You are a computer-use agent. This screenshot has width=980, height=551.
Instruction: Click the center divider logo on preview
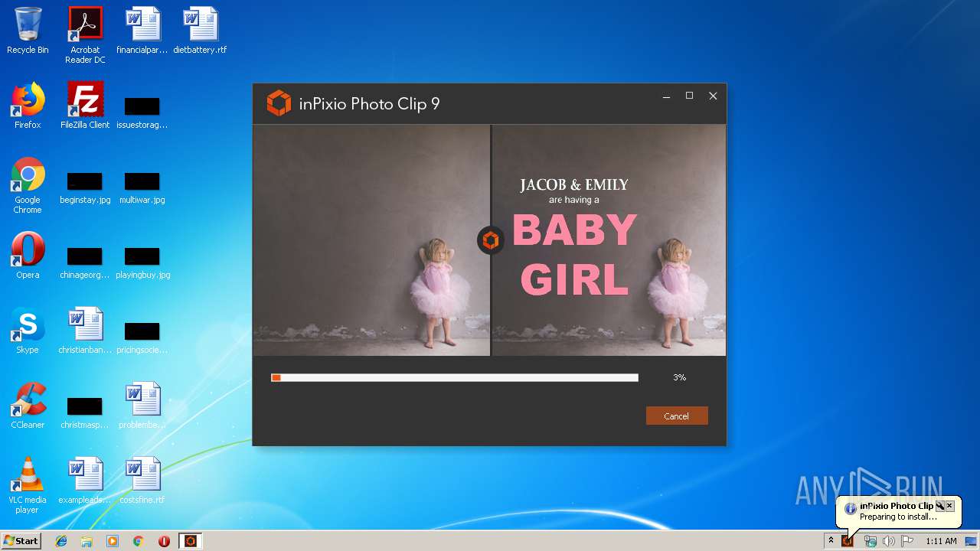pyautogui.click(x=491, y=240)
